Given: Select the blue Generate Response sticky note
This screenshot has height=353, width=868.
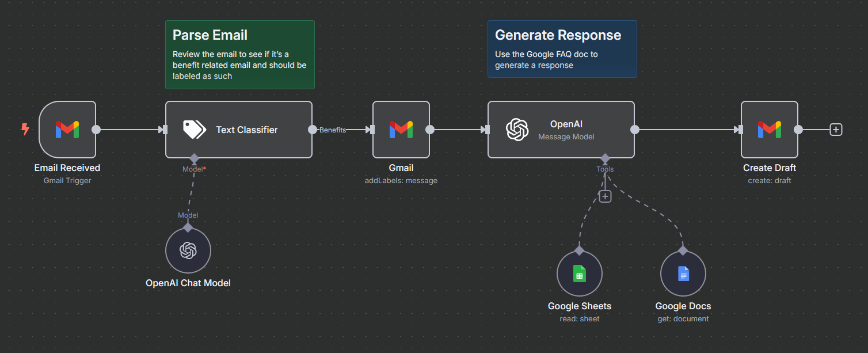Looking at the screenshot, I should [562, 49].
